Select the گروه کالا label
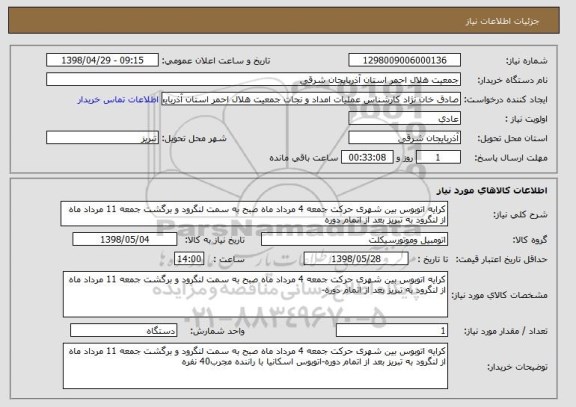 coord(530,240)
